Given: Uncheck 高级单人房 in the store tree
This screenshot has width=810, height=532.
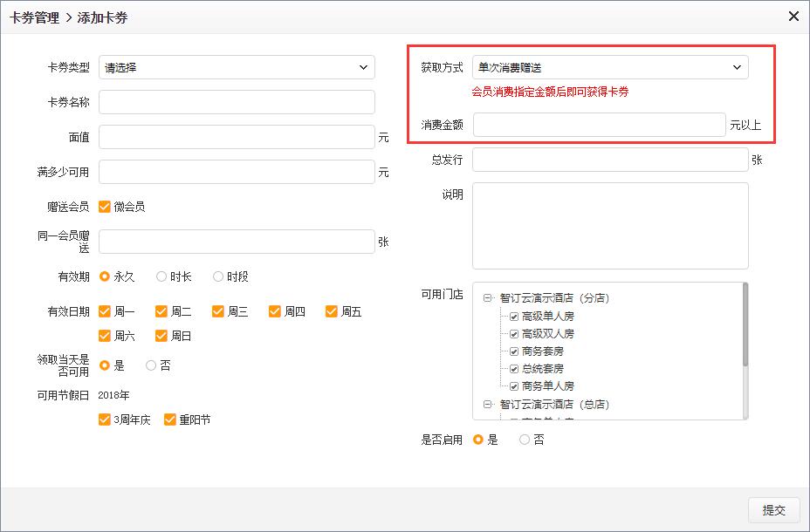Looking at the screenshot, I should click(514, 316).
